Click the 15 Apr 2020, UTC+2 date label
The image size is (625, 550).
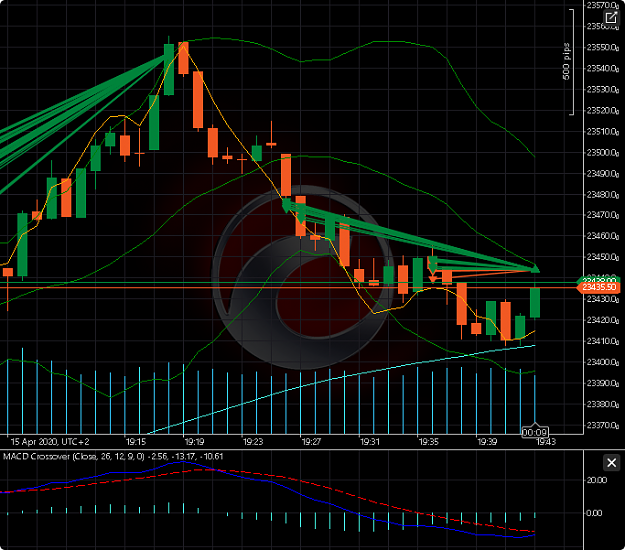point(50,442)
